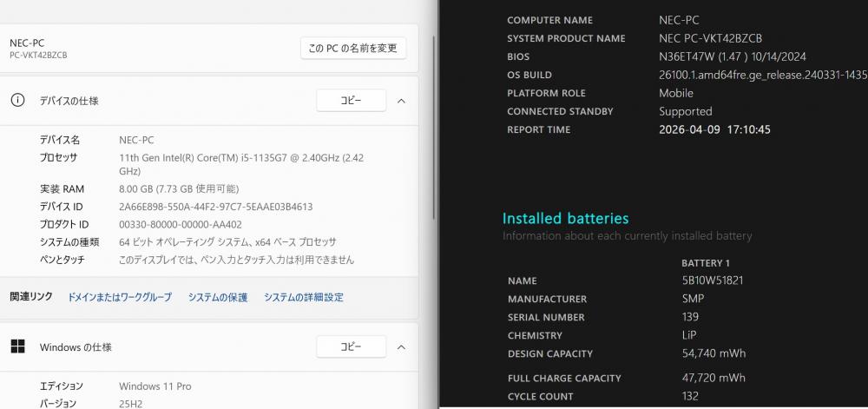
Task: Select connected standby value Supported
Action: [686, 111]
